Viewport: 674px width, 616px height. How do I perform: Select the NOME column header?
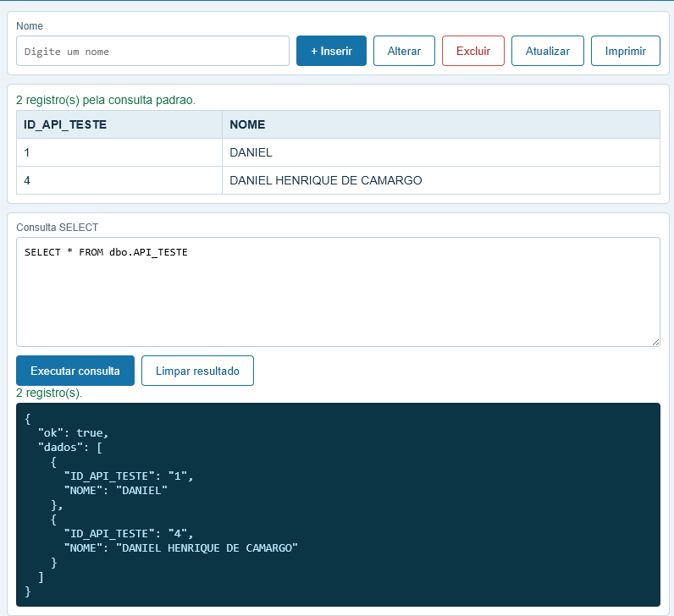point(441,124)
